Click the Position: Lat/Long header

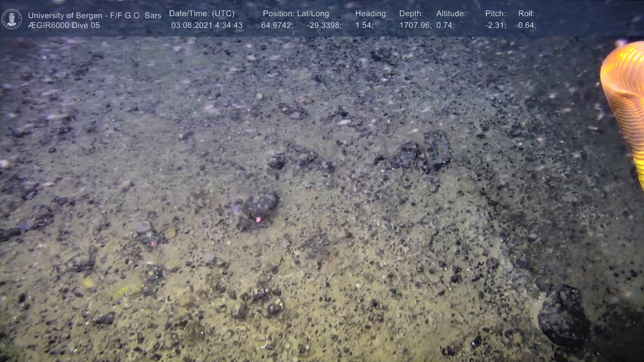click(296, 13)
